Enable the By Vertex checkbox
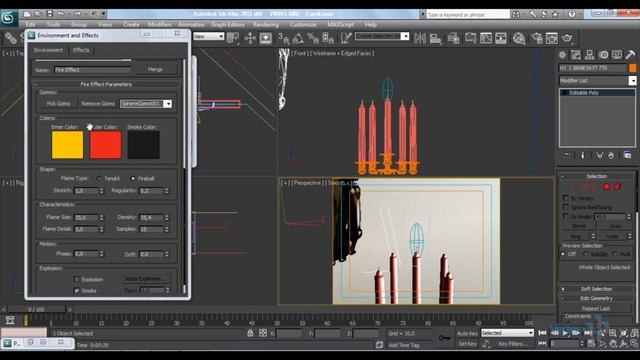Screen dimensions: 640x360 point(566,198)
